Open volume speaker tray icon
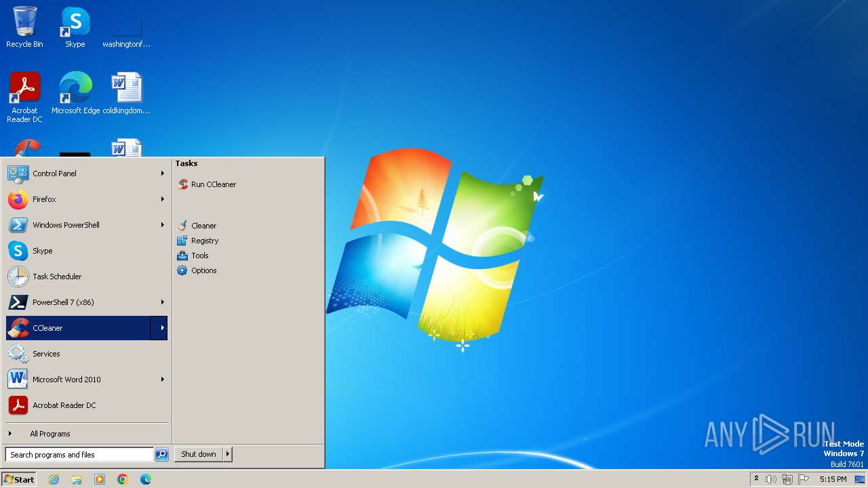The height and width of the screenshot is (488, 868). pyautogui.click(x=771, y=479)
